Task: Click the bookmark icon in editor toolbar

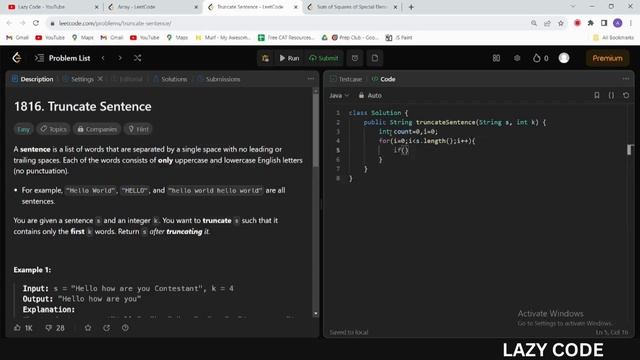Action: [x=597, y=96]
